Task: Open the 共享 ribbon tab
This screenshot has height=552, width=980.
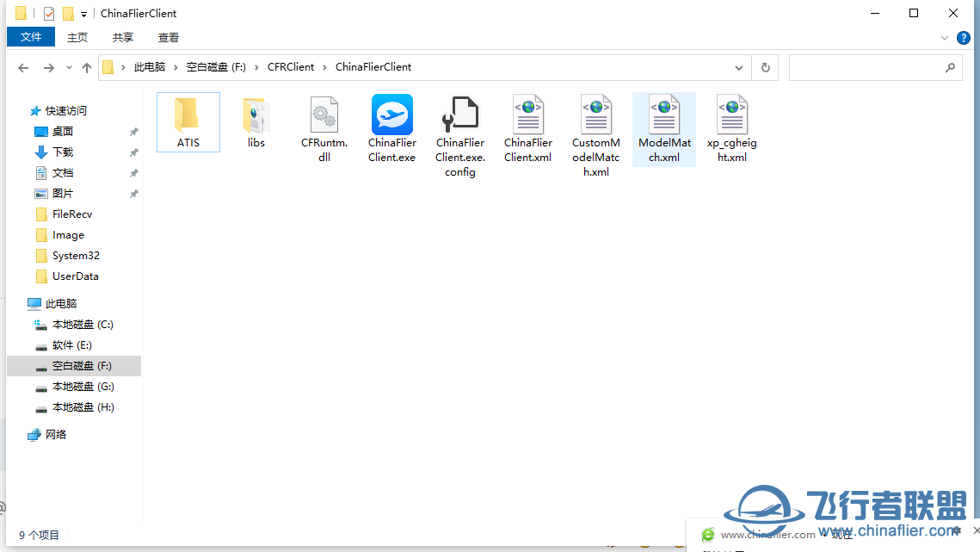Action: tap(122, 38)
